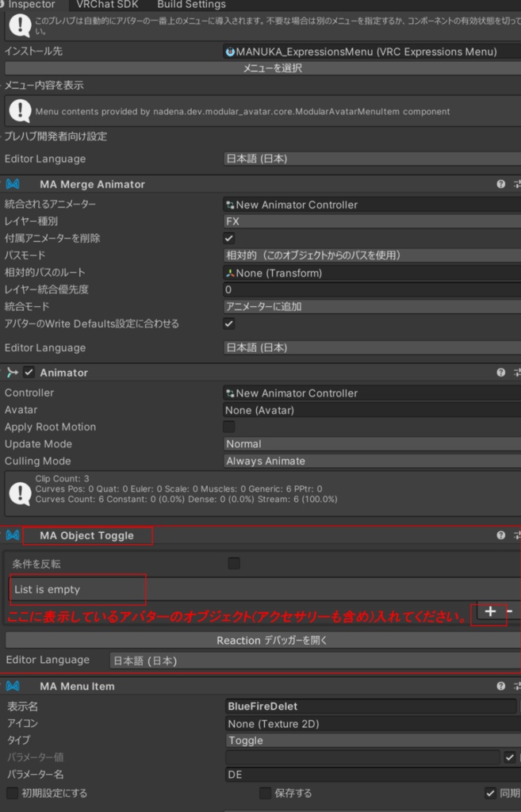Click the メニューを選択 button
Image resolution: width=521 pixels, height=812 pixels.
click(262, 68)
